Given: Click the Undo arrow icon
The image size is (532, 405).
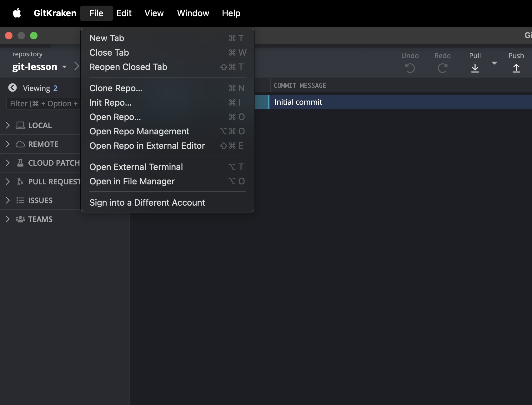Looking at the screenshot, I should pos(410,68).
